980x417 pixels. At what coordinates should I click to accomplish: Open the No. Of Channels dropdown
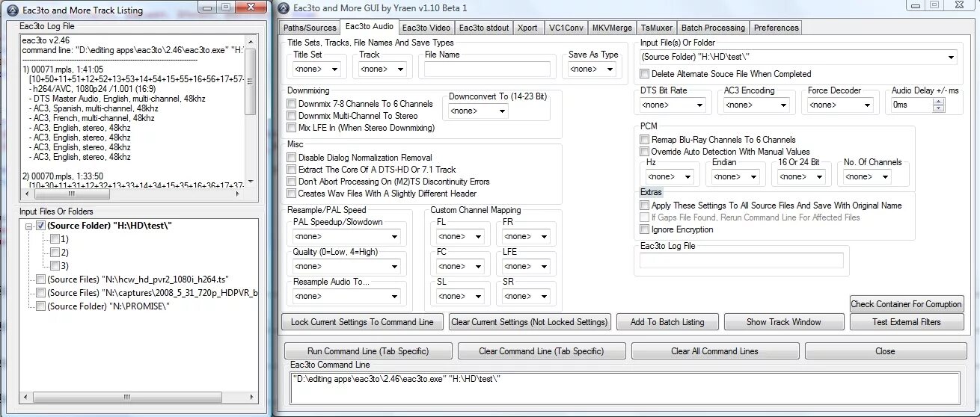click(867, 176)
